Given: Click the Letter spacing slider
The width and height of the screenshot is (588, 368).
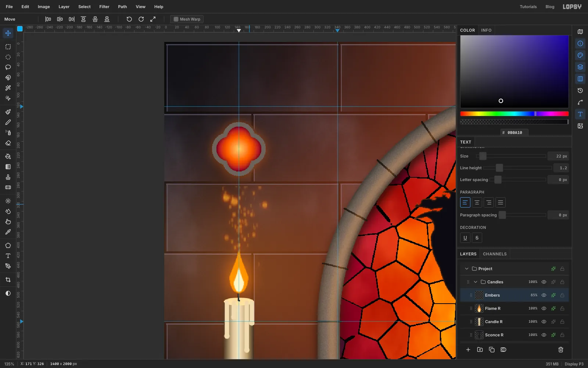Looking at the screenshot, I should tap(518, 180).
